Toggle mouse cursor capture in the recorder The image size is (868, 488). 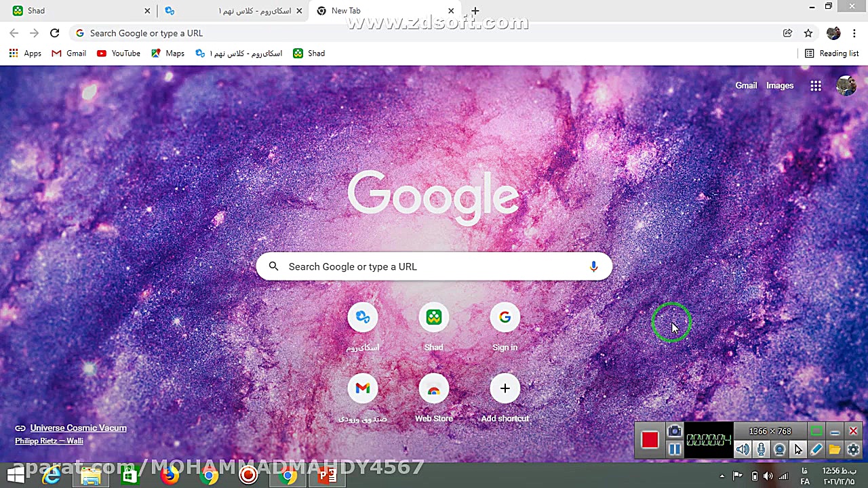tap(798, 449)
